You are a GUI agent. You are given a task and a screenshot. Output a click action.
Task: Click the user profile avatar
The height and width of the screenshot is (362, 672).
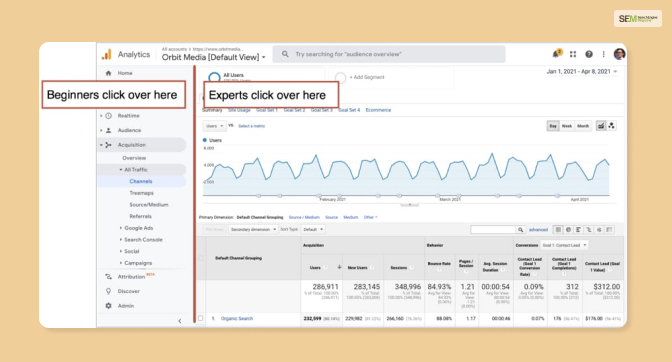[619, 54]
